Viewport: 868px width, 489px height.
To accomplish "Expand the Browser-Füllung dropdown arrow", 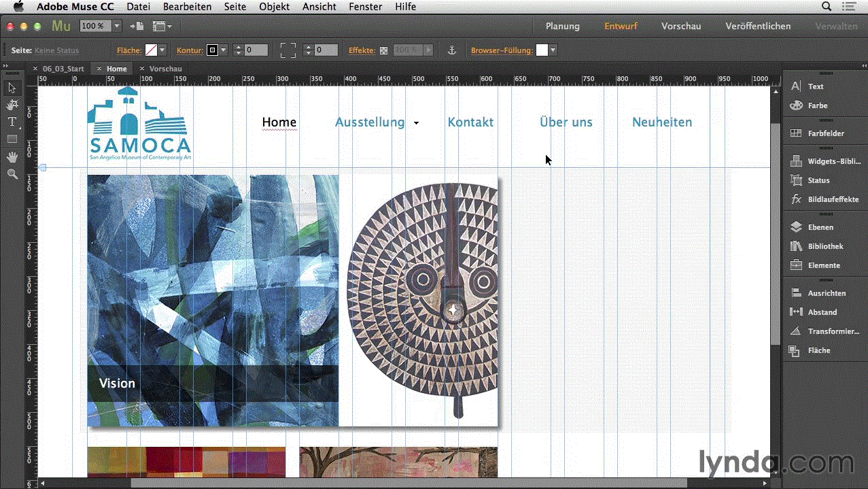I will (x=553, y=50).
